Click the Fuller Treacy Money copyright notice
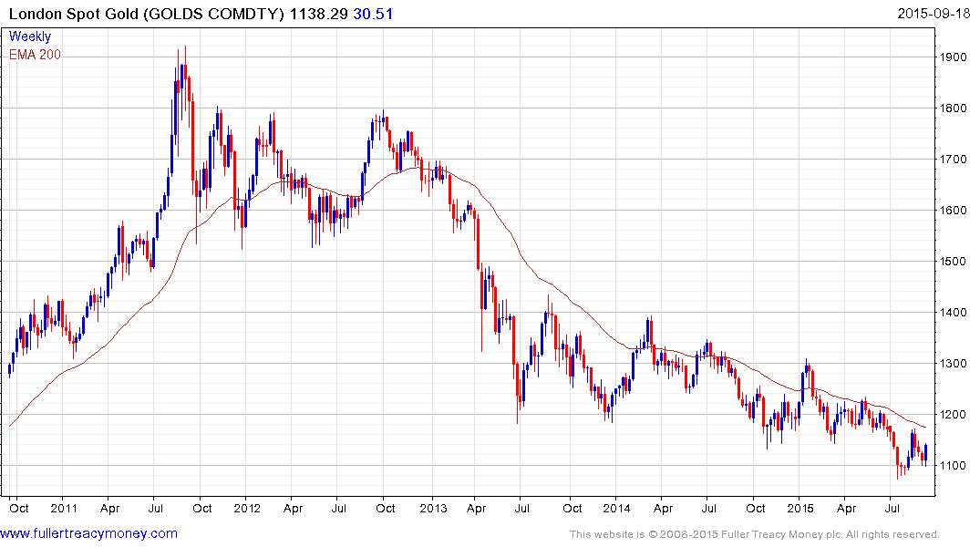Image resolution: width=980 pixels, height=547 pixels. [755, 534]
